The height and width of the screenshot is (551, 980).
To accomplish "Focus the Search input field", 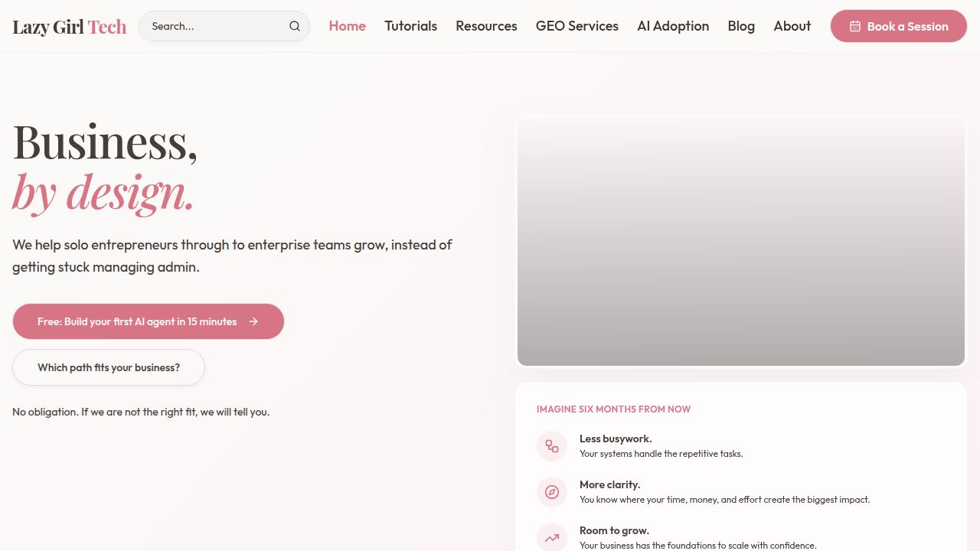I will click(x=224, y=26).
